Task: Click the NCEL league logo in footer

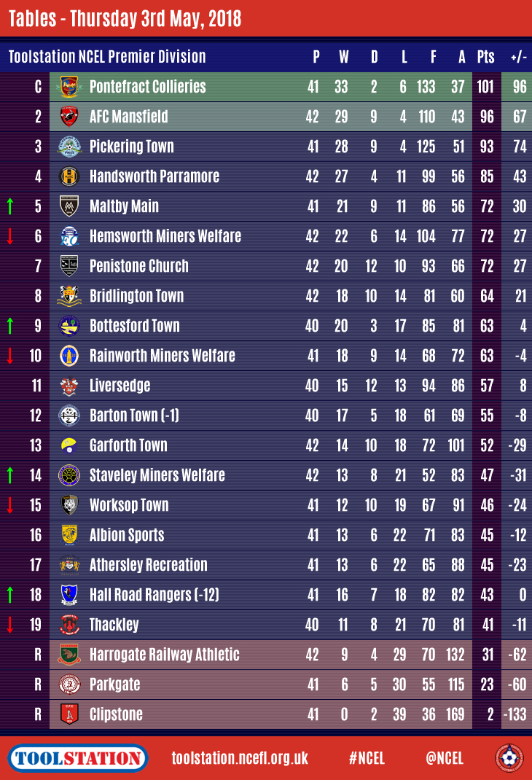Action: click(509, 758)
